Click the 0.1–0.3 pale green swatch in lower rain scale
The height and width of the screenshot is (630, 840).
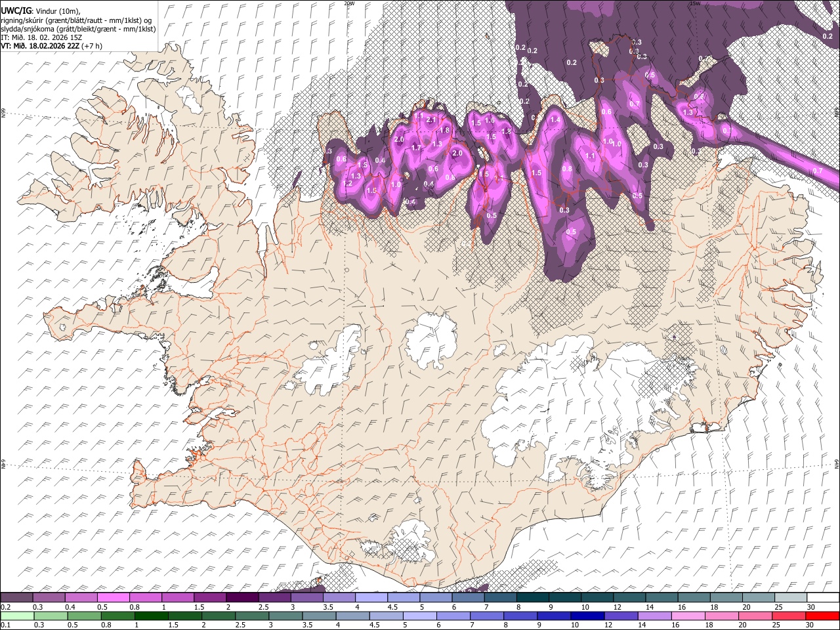(17, 616)
